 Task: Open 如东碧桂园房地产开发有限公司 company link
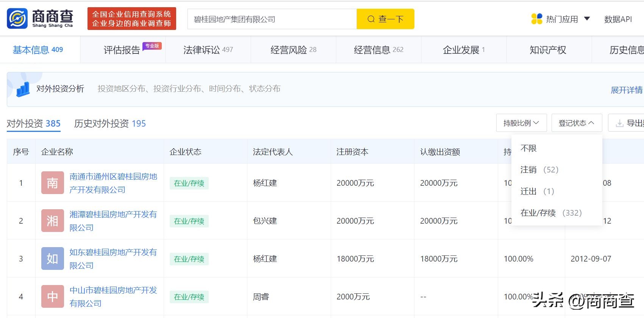pos(113,258)
